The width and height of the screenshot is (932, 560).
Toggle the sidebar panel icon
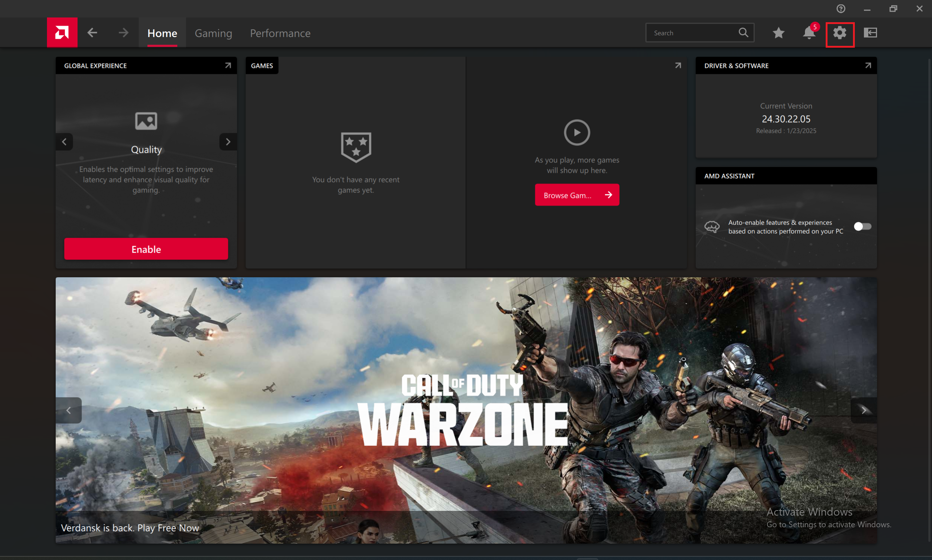pos(870,32)
